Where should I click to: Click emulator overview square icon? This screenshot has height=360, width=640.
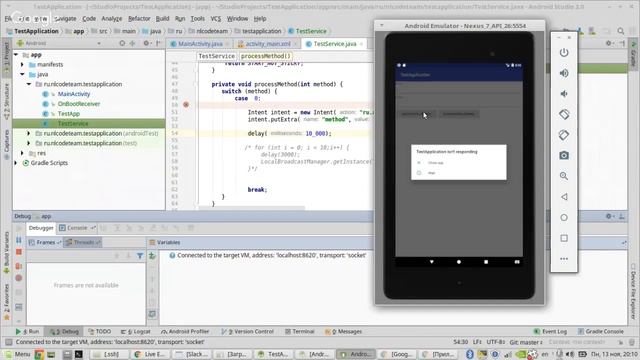point(564,238)
